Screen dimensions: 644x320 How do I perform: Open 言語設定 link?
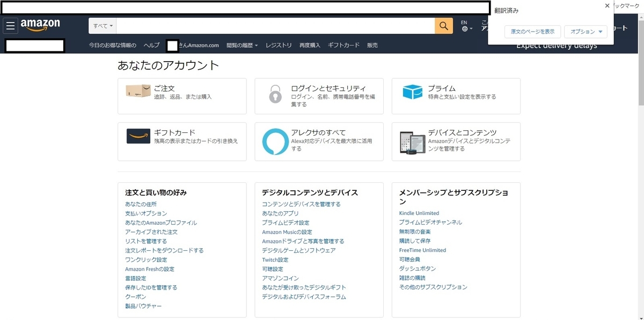[136, 278]
